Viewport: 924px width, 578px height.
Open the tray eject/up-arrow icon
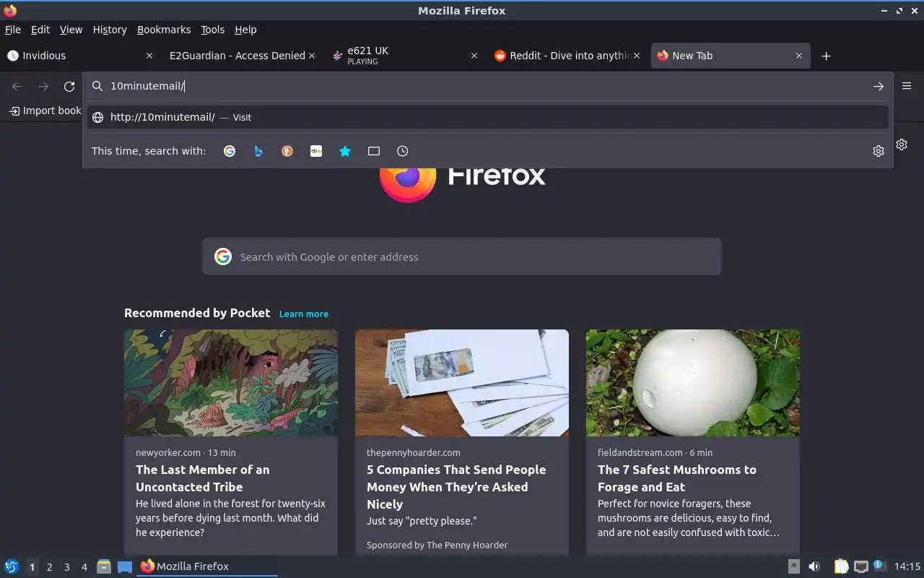click(793, 566)
